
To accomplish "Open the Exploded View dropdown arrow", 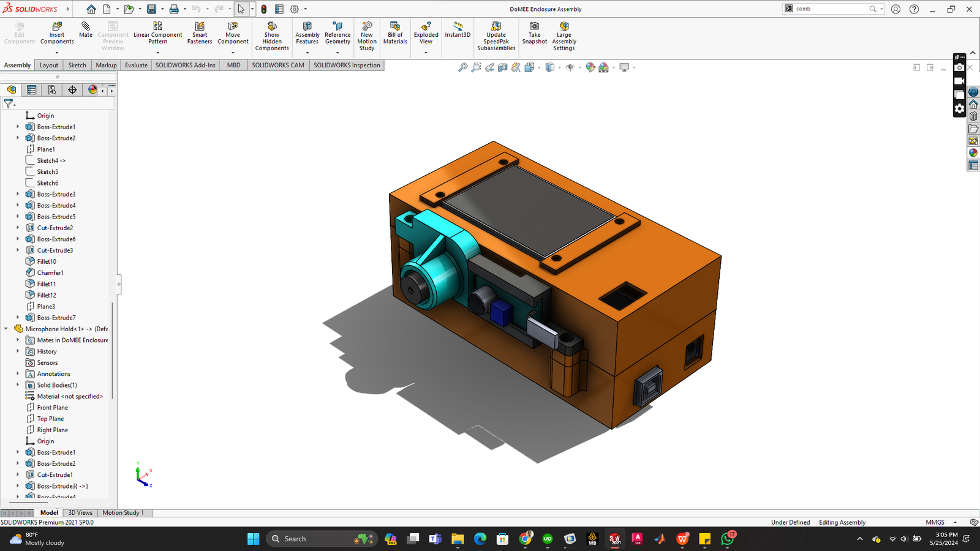I will pyautogui.click(x=426, y=53).
